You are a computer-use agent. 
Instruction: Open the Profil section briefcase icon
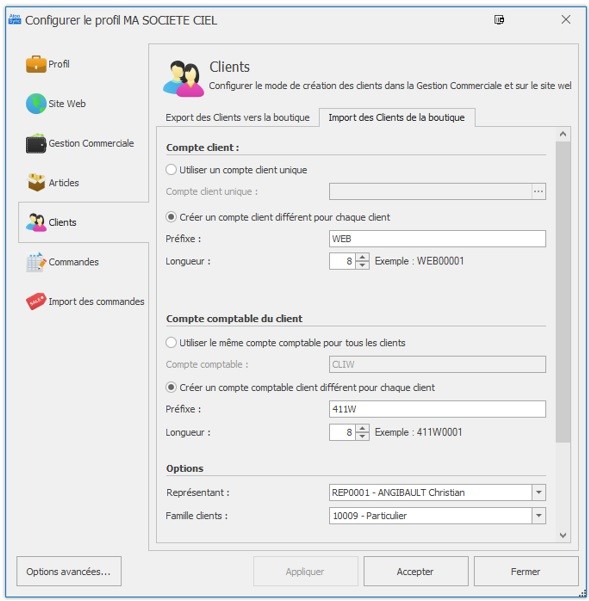pos(36,64)
